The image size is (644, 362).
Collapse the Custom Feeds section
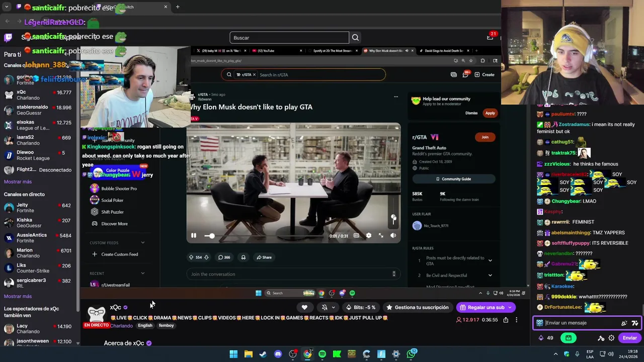click(142, 243)
